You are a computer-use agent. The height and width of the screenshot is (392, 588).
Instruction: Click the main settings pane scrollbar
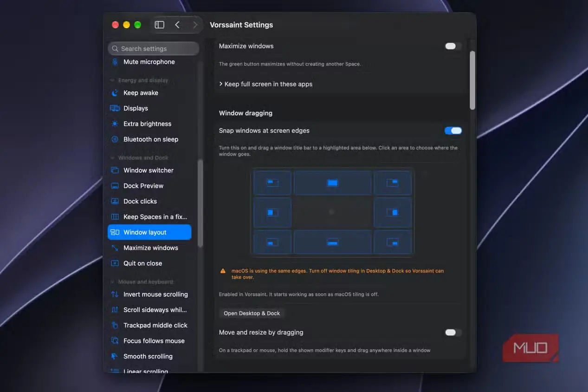click(472, 80)
